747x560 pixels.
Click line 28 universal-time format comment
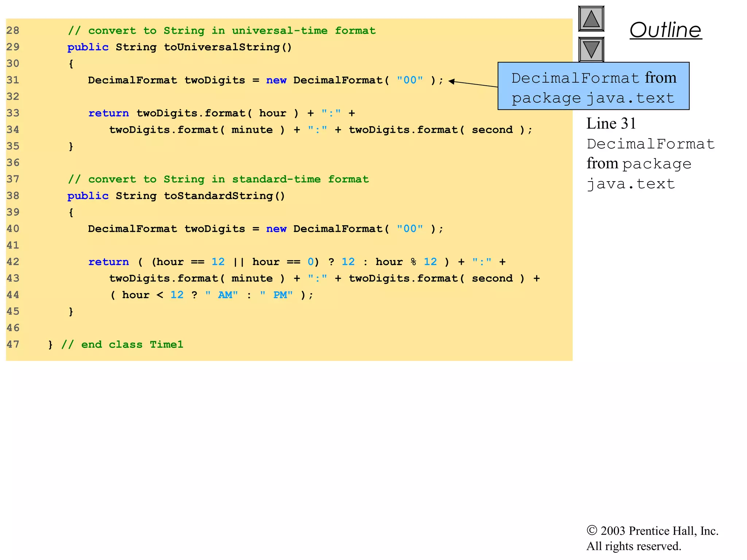point(222,31)
